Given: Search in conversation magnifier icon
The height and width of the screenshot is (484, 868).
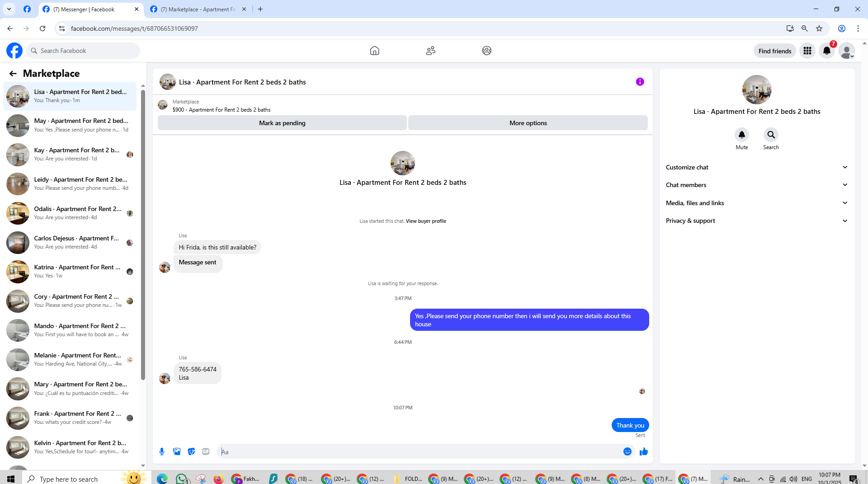Looking at the screenshot, I should tap(771, 135).
